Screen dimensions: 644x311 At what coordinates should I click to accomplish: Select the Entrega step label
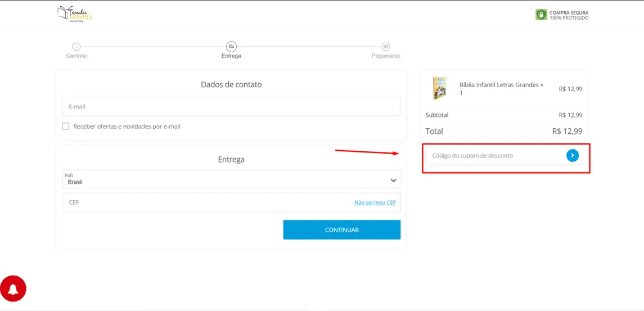(x=231, y=56)
